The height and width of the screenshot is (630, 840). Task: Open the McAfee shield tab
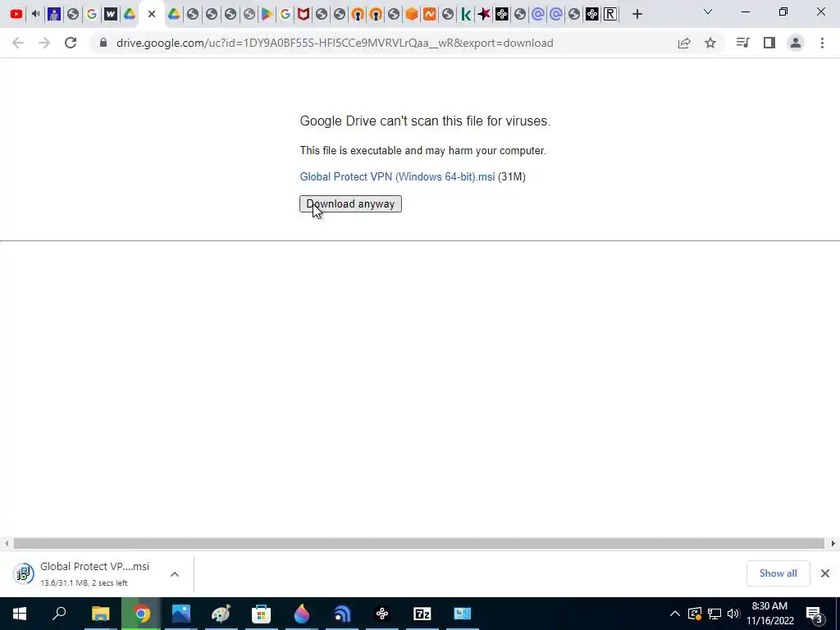click(304, 14)
